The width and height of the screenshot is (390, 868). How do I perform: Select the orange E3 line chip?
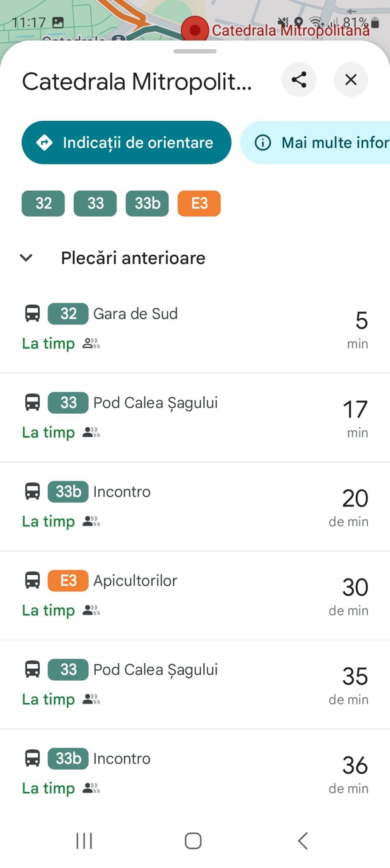(x=199, y=203)
